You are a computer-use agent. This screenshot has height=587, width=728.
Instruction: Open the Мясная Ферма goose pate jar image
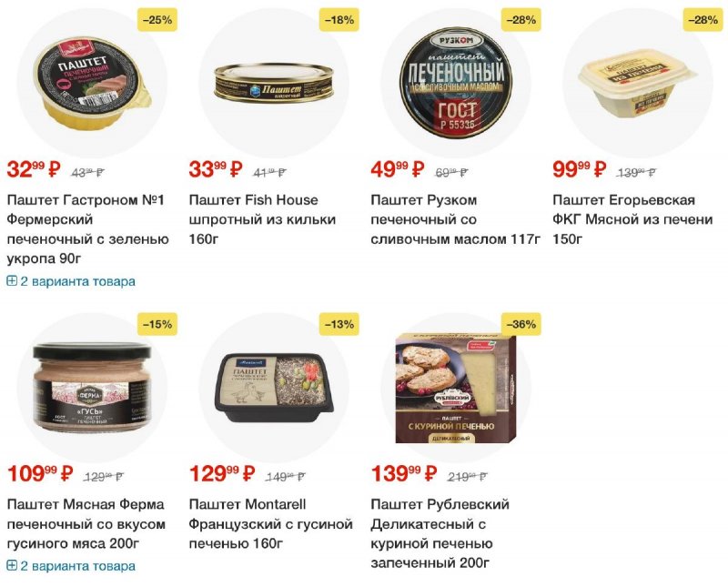click(92, 387)
